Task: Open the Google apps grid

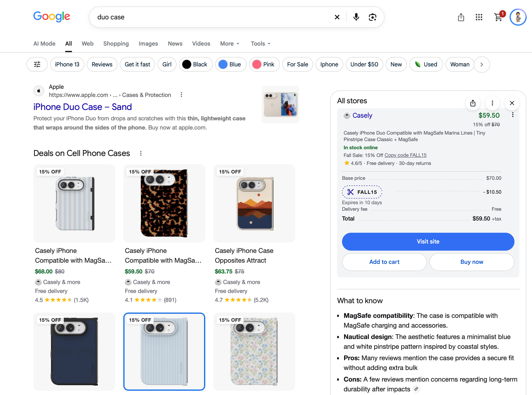Action: pos(479,17)
